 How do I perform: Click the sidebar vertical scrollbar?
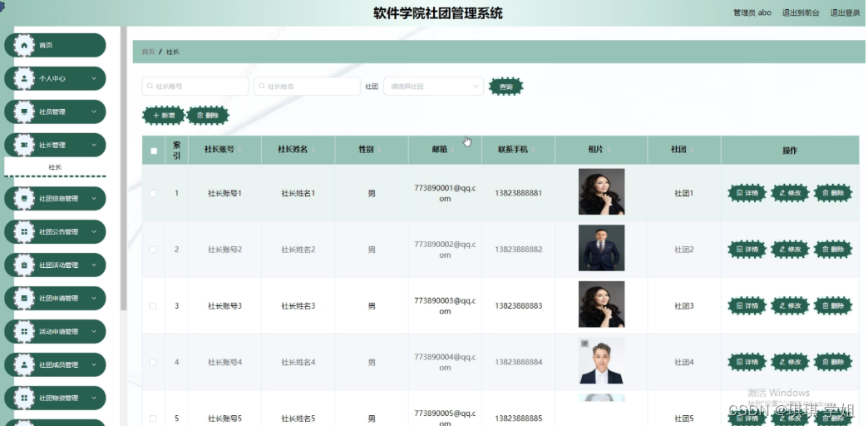tap(123, 166)
